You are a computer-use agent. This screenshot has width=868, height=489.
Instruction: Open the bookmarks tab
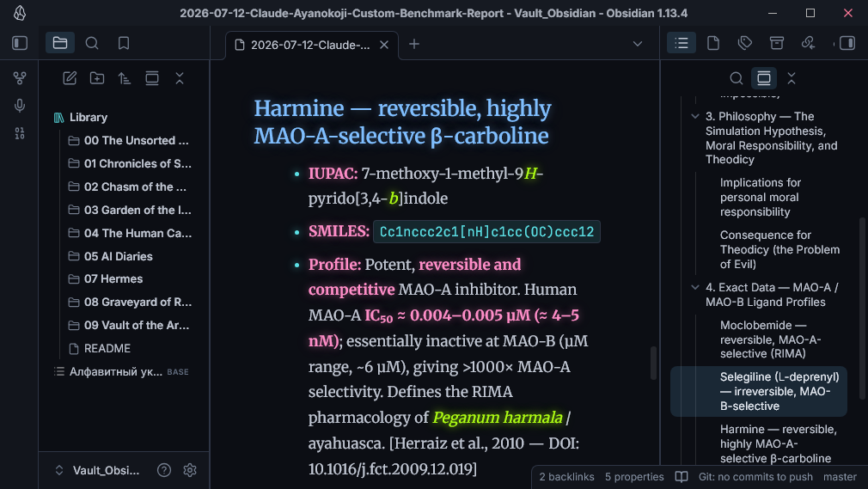(124, 43)
